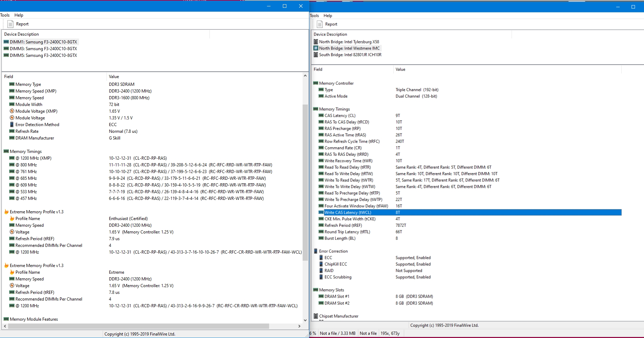Click scroll left arrow of left horizontal scrollbar
The image size is (644, 338).
(5, 326)
